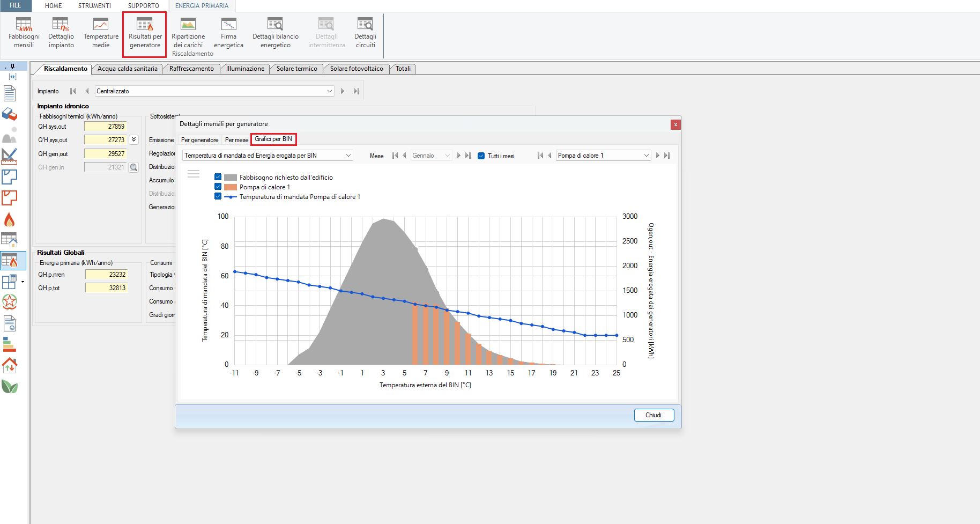Close the Dettagli mensili per generatore dialog
This screenshot has width=980, height=524.
(675, 124)
